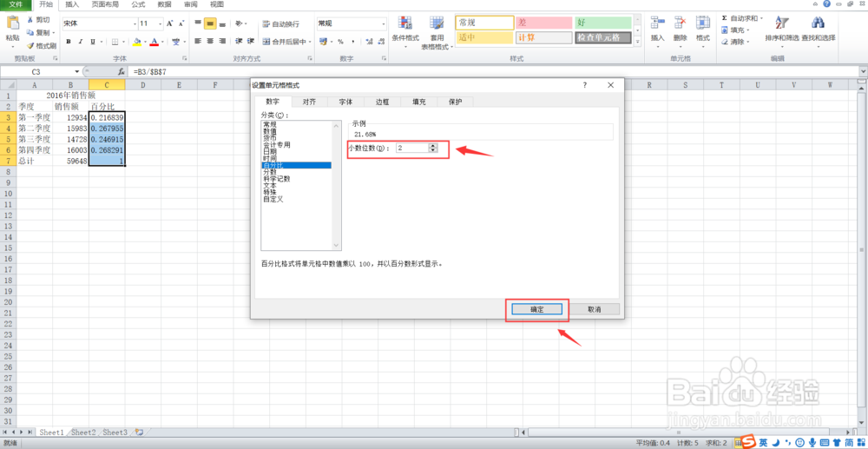The width and height of the screenshot is (868, 449).
Task: Open the Copy (复制) dropdown arrow
Action: [53, 33]
